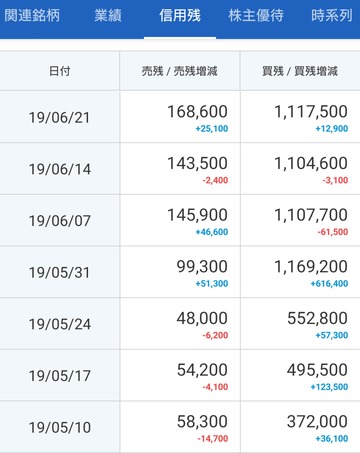Click the 19/06/07 date cell
Viewport: 360px width, 453px height.
click(x=60, y=221)
